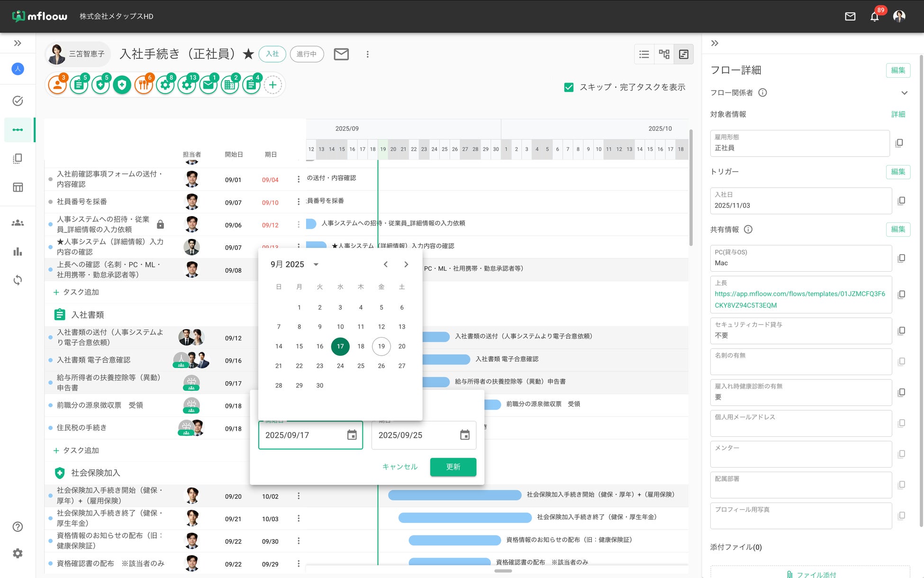Toggle the favorite star beside flow title
The height and width of the screenshot is (578, 924).
(x=248, y=54)
